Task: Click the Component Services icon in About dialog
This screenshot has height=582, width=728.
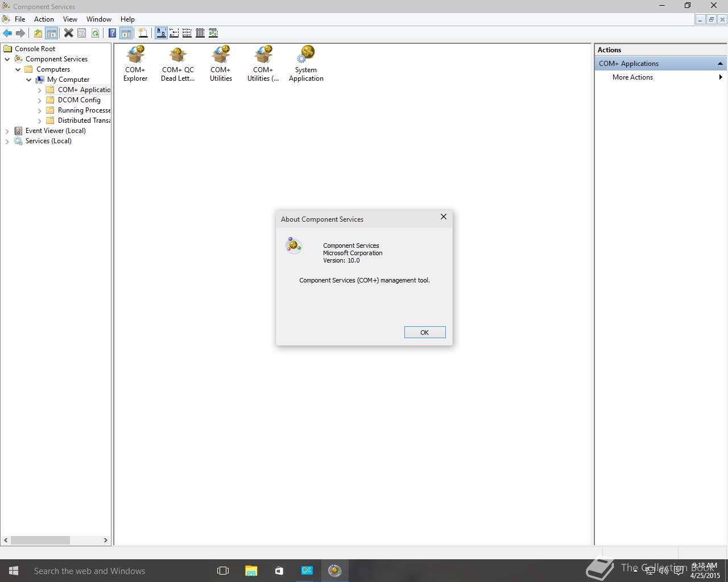Action: point(293,245)
